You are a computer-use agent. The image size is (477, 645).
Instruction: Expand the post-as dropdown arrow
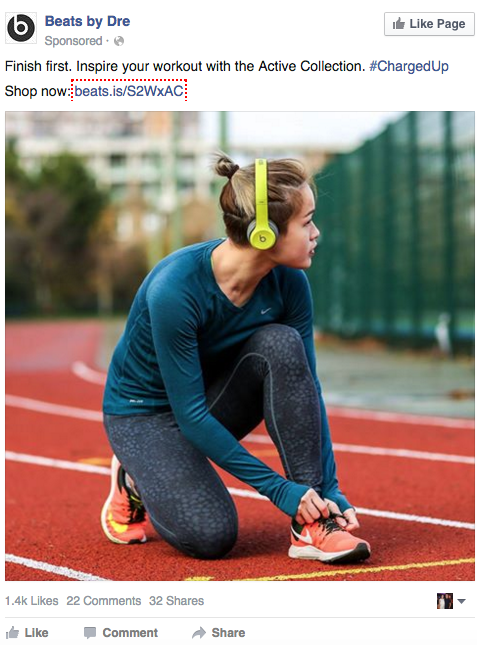461,601
